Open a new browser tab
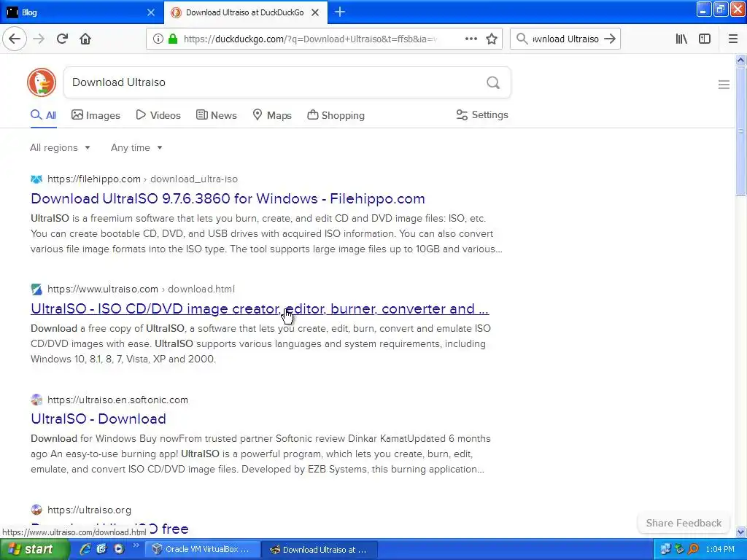 pyautogui.click(x=340, y=12)
